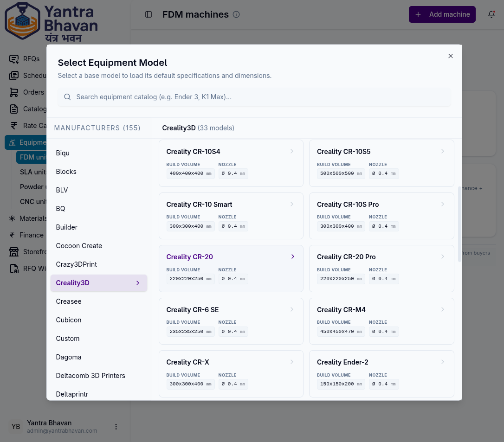Open the user menu three-dot icon

tap(116, 427)
